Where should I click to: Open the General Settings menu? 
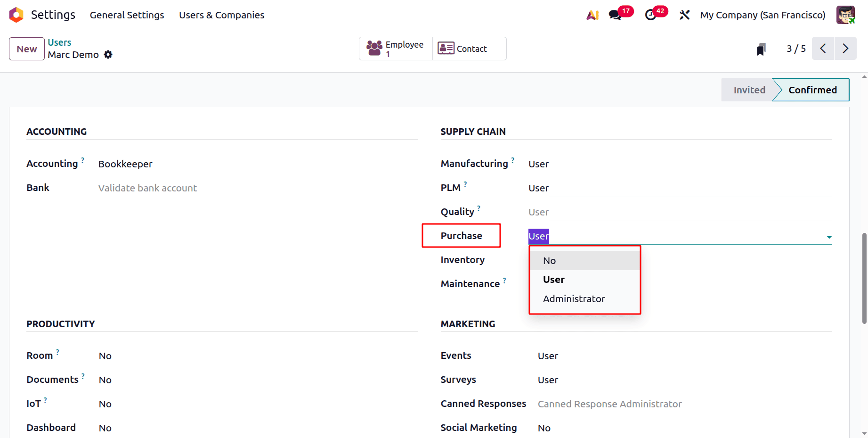127,15
